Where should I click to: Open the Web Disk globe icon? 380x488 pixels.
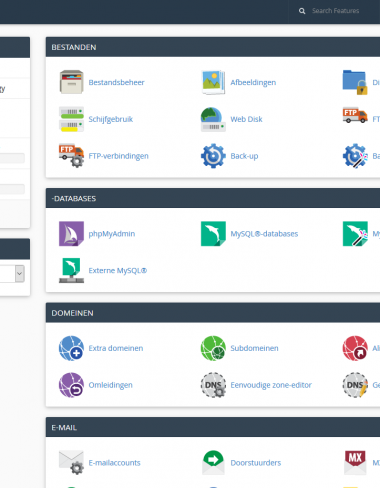(x=213, y=119)
